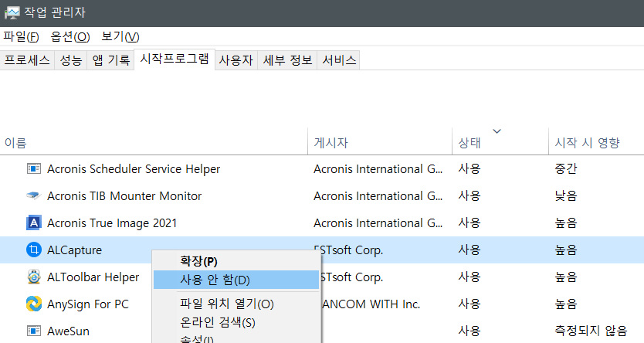Switch to the 프로세스 tab
The height and width of the screenshot is (343, 644).
click(27, 60)
